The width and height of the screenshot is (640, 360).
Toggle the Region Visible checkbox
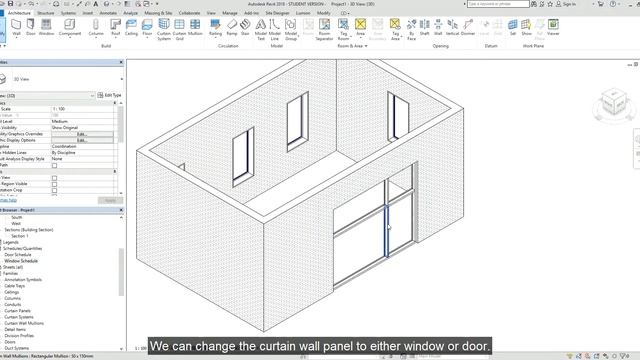click(54, 184)
